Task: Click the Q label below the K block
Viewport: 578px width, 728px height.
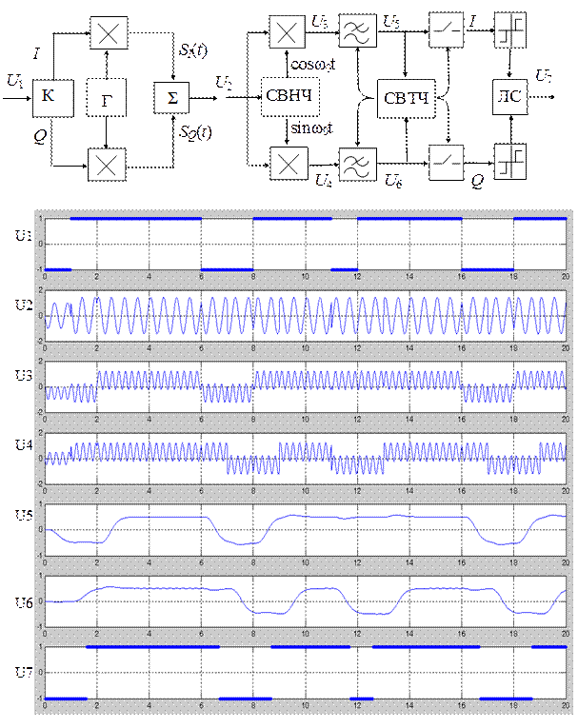Action: coord(40,136)
